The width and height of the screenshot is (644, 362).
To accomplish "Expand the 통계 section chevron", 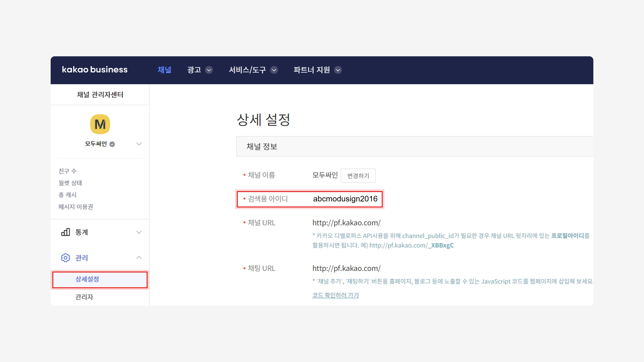I will tap(139, 232).
